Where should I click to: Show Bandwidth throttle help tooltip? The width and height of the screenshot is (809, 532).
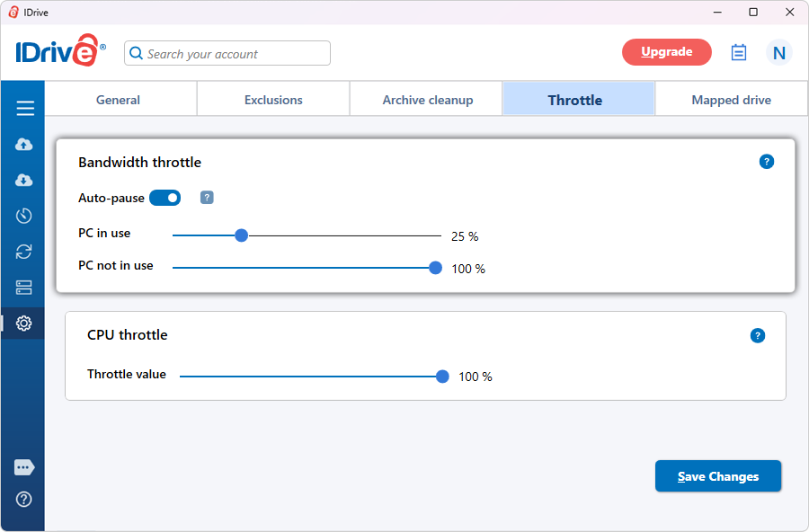coord(766,162)
